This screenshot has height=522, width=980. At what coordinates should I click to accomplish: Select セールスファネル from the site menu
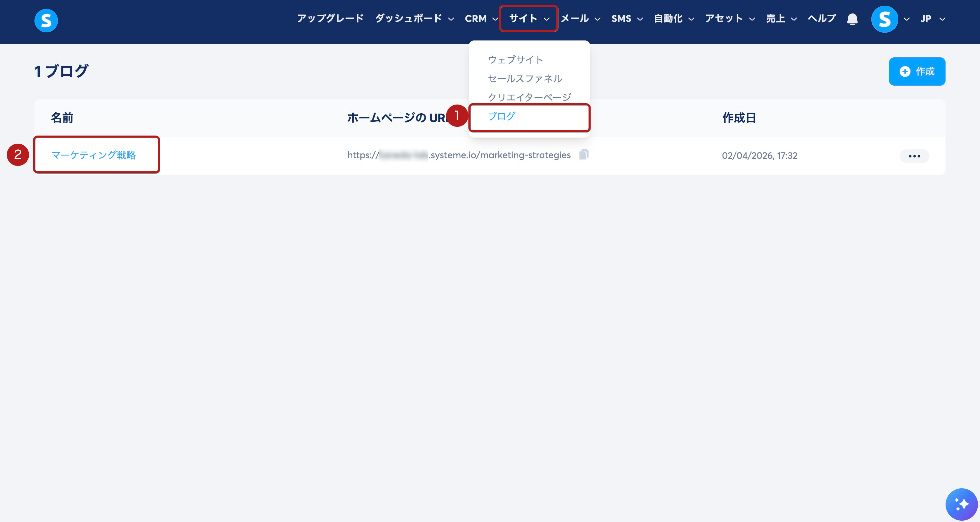[x=525, y=79]
